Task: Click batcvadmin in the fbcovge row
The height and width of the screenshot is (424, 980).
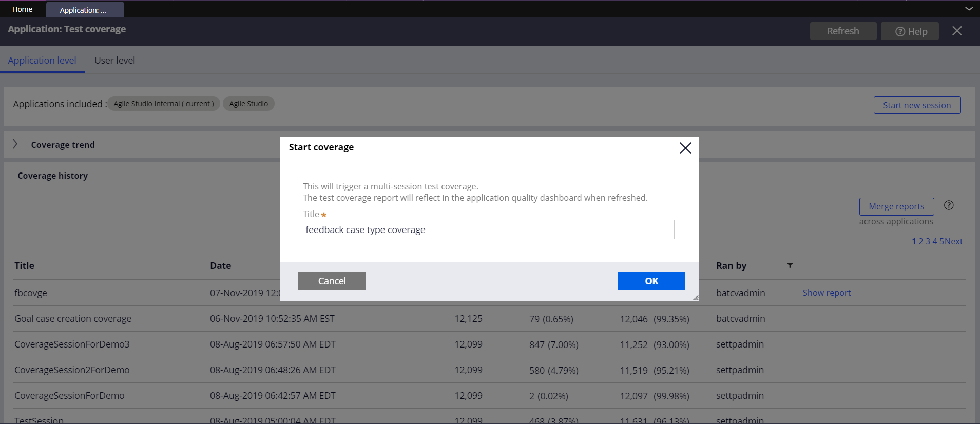Action: pyautogui.click(x=740, y=293)
